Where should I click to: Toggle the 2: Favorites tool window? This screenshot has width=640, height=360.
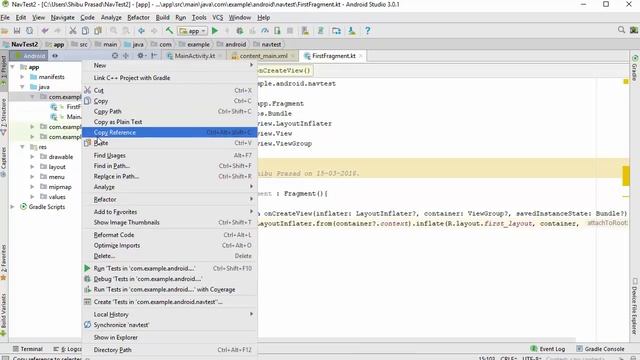click(x=4, y=262)
